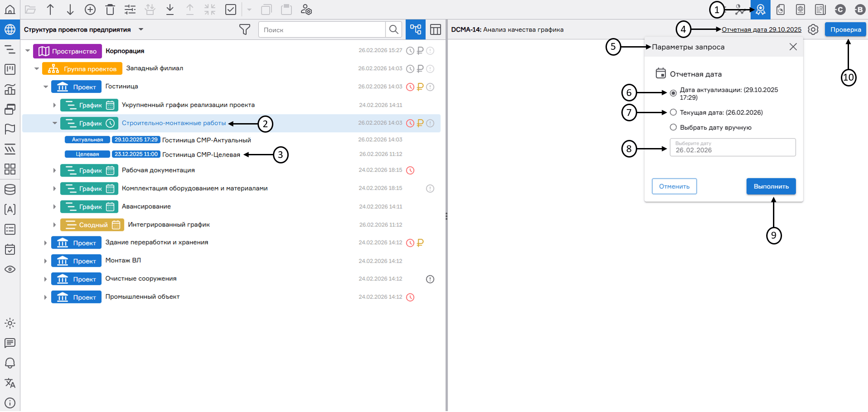Collapse the Гостиница project node

tap(46, 86)
